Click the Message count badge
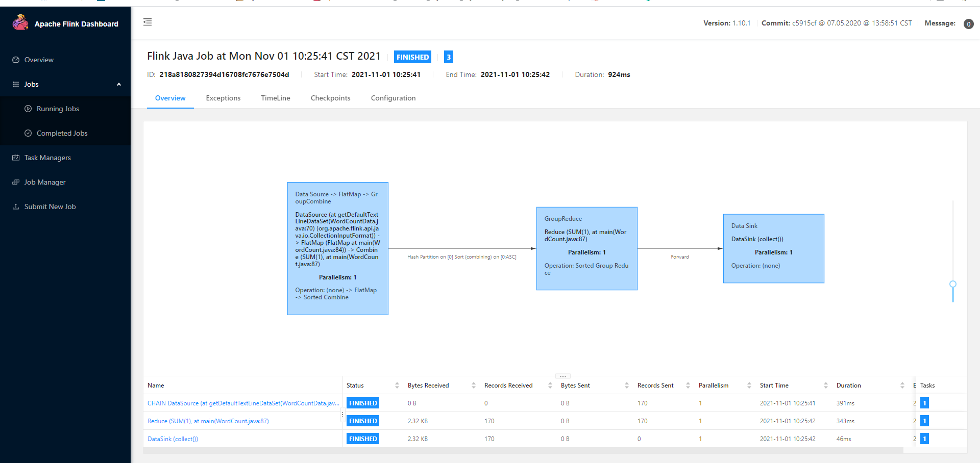This screenshot has width=980, height=463. (x=968, y=24)
